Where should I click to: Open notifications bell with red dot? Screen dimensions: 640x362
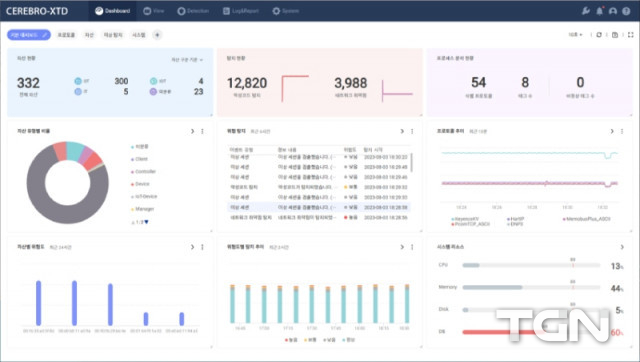click(x=600, y=11)
